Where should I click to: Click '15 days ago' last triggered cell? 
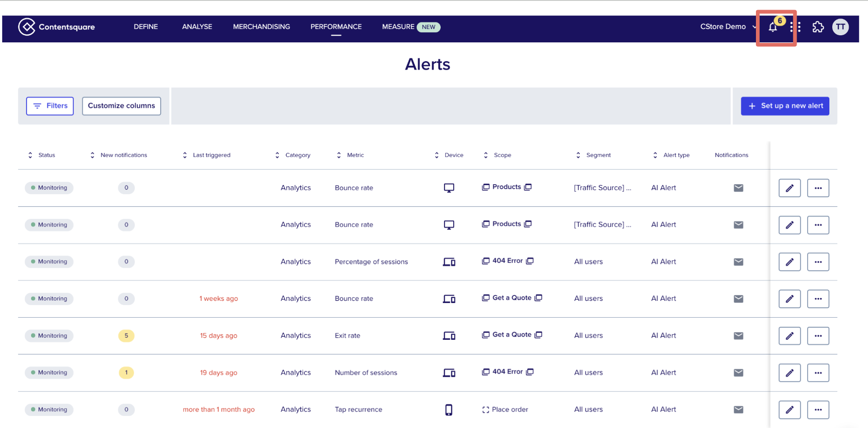pos(219,336)
